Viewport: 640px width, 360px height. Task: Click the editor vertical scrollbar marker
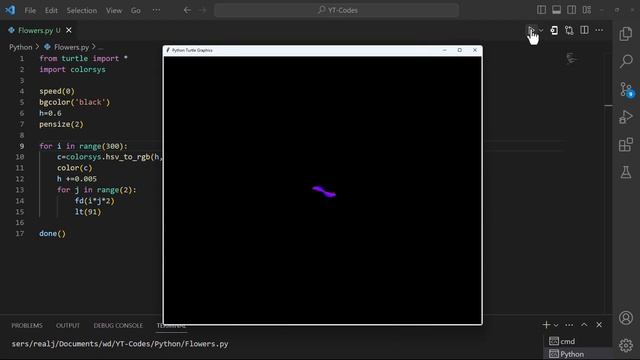pos(608,106)
